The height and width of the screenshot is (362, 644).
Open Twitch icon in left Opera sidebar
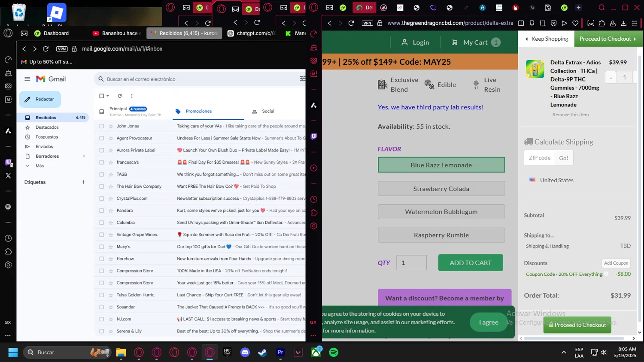click(8, 162)
